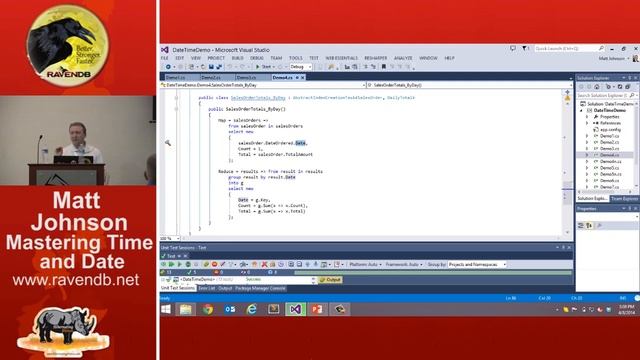Open the PROJECT menu

pos(216,58)
